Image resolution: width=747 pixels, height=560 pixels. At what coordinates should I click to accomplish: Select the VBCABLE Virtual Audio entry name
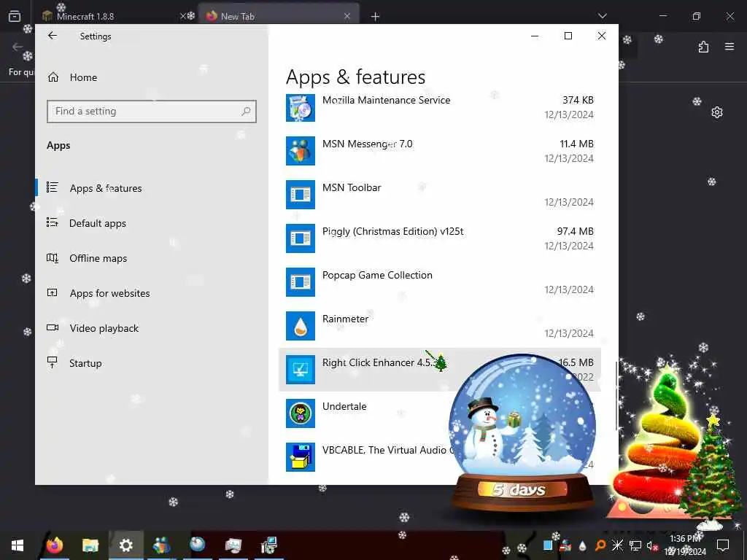click(388, 450)
